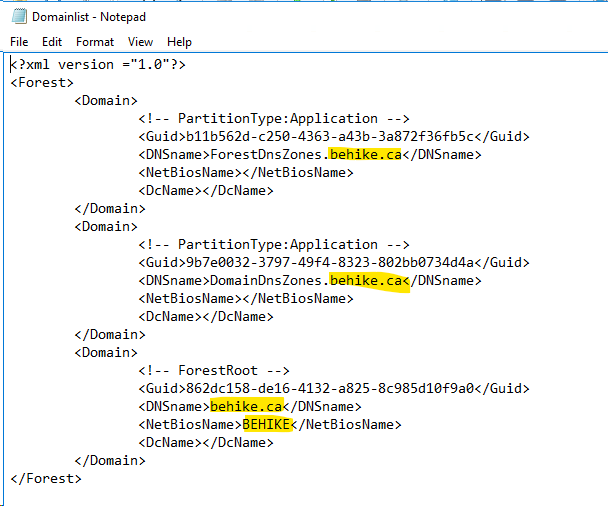Open the Help menu
The image size is (608, 506).
(179, 42)
